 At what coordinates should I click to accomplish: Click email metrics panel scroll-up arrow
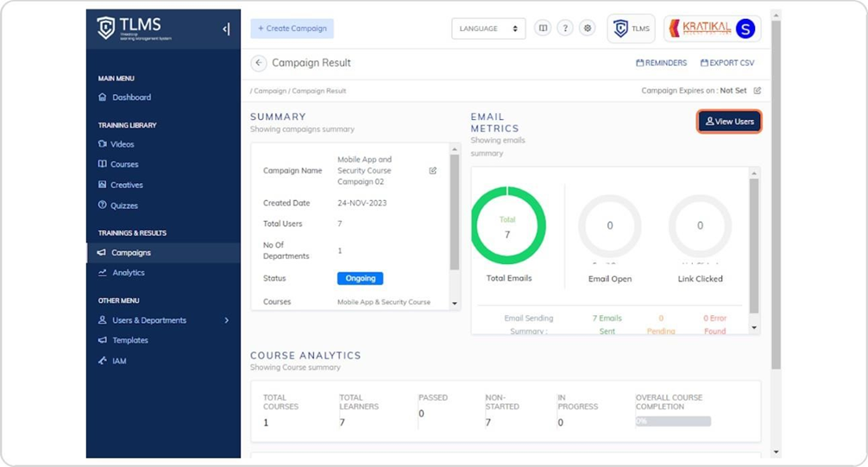[x=754, y=174]
